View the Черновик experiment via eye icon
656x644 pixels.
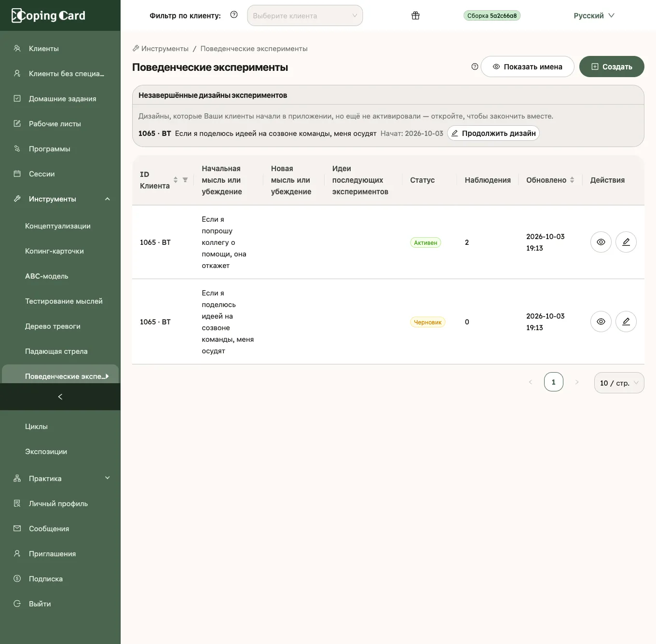[601, 322]
